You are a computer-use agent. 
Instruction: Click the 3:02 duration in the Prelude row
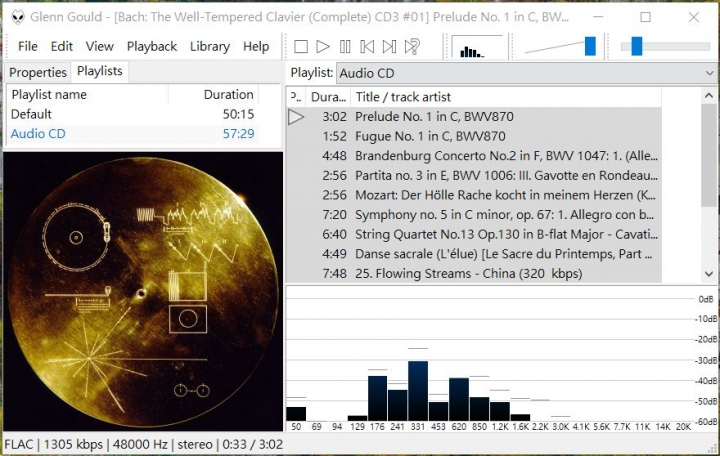click(334, 117)
